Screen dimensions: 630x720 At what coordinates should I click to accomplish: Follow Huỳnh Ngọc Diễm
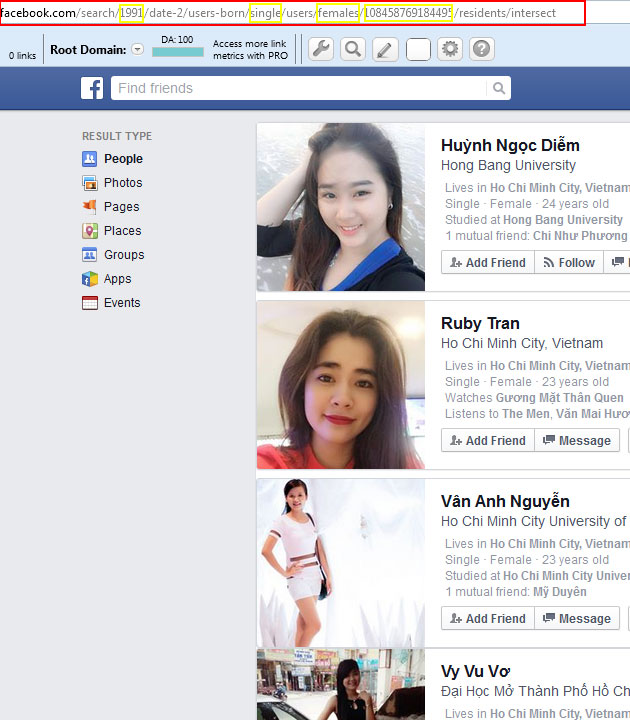click(x=569, y=263)
